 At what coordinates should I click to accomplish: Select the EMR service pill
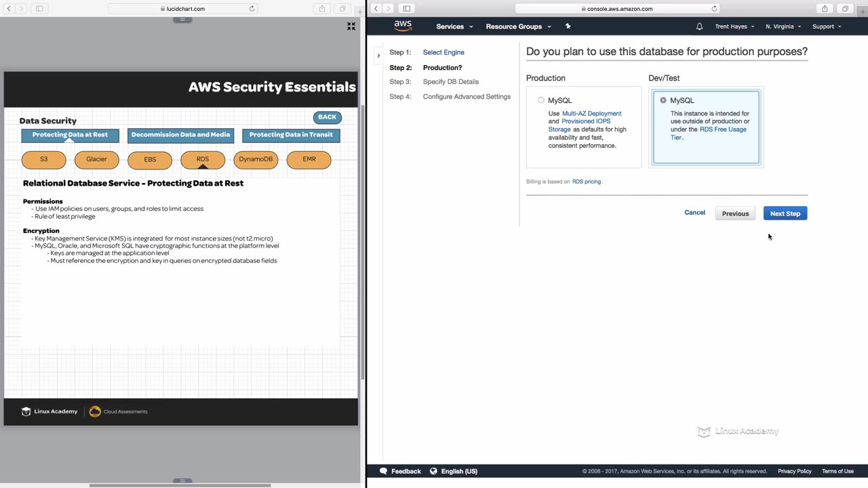pyautogui.click(x=309, y=160)
